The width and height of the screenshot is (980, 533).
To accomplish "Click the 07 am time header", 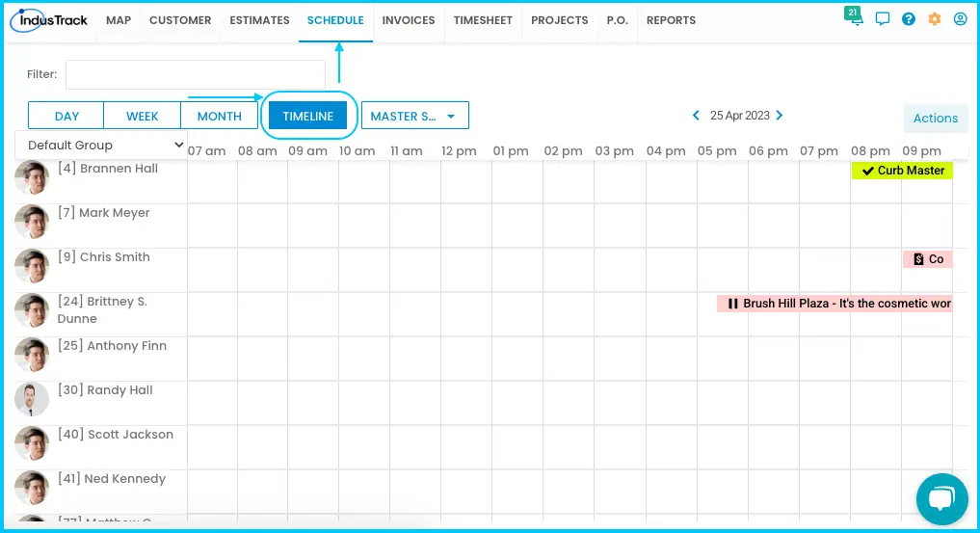I will pos(207,151).
